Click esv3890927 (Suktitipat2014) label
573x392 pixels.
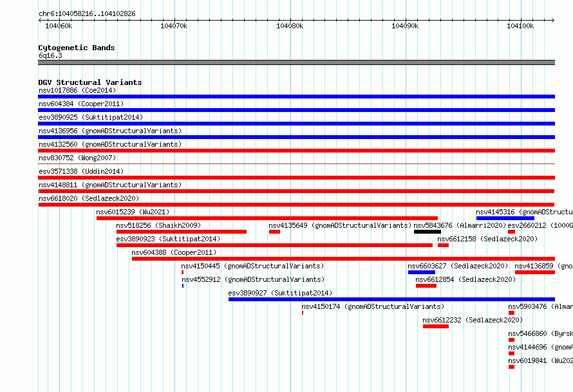[280, 293]
